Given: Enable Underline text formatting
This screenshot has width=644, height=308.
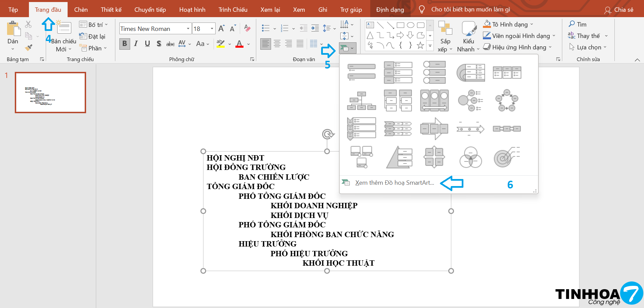Looking at the screenshot, I should [x=147, y=44].
